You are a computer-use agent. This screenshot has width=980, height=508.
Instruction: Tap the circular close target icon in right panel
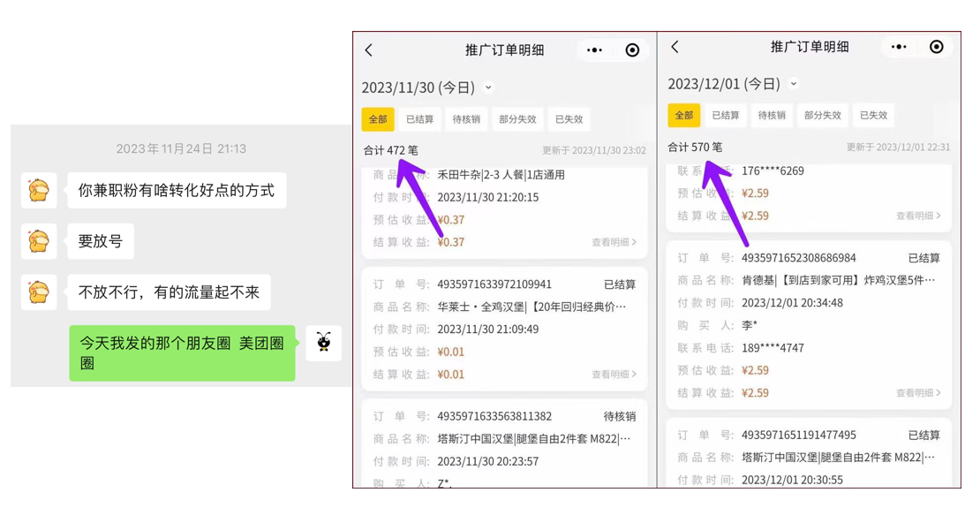(936, 47)
